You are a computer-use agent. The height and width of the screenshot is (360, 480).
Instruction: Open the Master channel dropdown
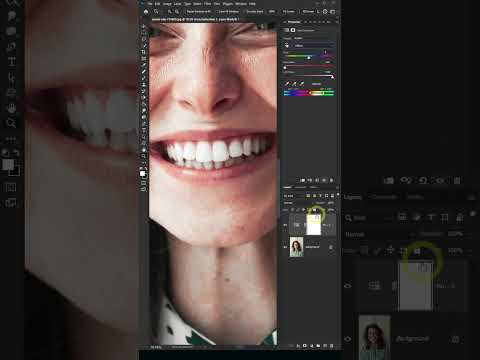314,46
